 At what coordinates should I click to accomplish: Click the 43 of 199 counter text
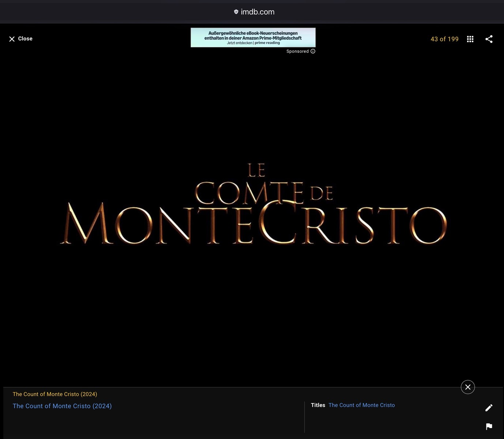coord(444,39)
